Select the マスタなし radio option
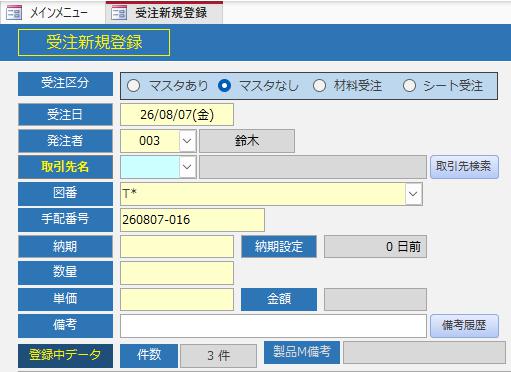 (224, 86)
